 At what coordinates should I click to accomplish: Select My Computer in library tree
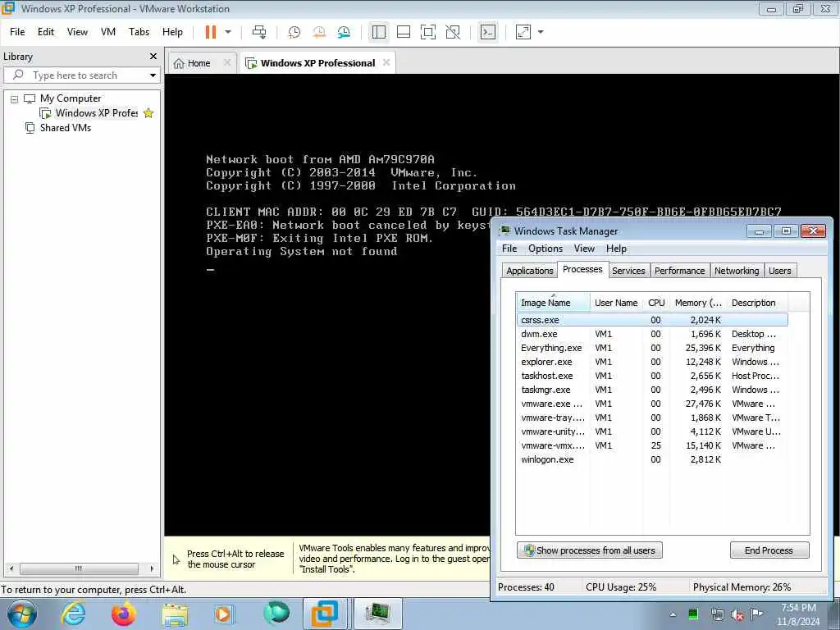[71, 98]
